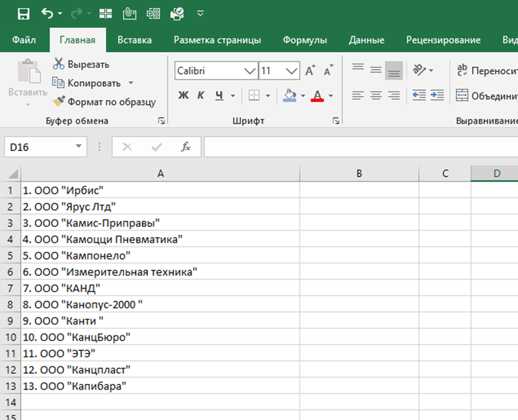Increase cell indent
518x420 pixels.
437,95
